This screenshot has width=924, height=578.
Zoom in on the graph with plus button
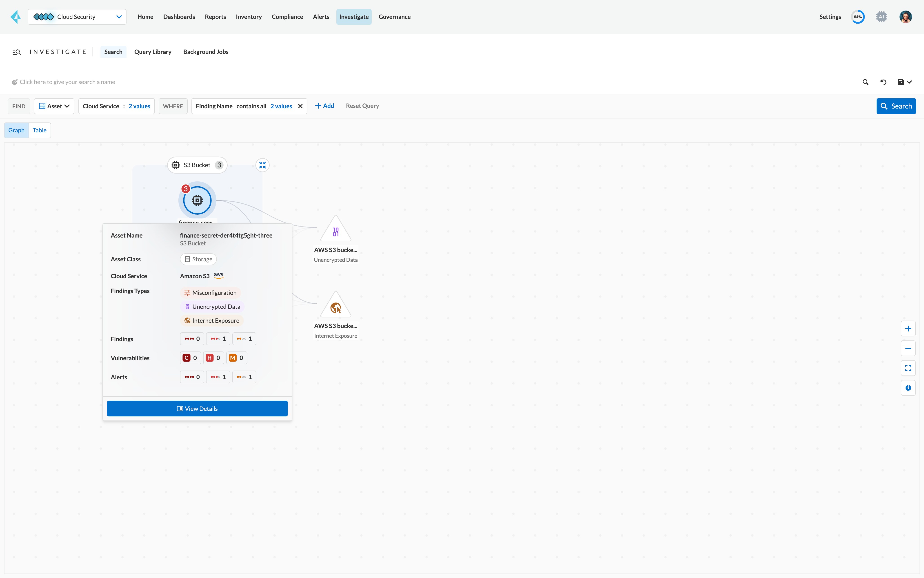pos(908,329)
